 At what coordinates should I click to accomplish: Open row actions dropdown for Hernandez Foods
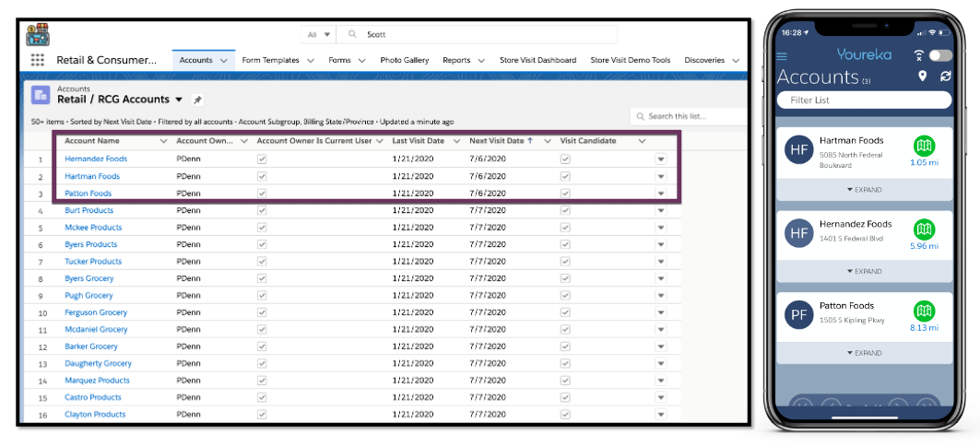(661, 159)
